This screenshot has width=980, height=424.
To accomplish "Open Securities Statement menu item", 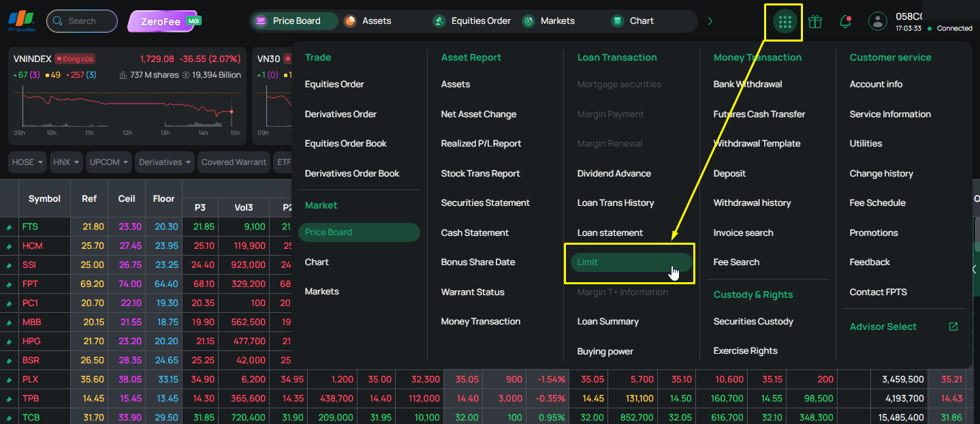I will 485,203.
